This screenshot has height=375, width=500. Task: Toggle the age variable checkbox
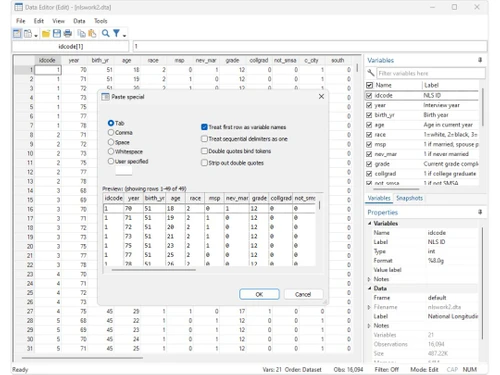pos(369,125)
